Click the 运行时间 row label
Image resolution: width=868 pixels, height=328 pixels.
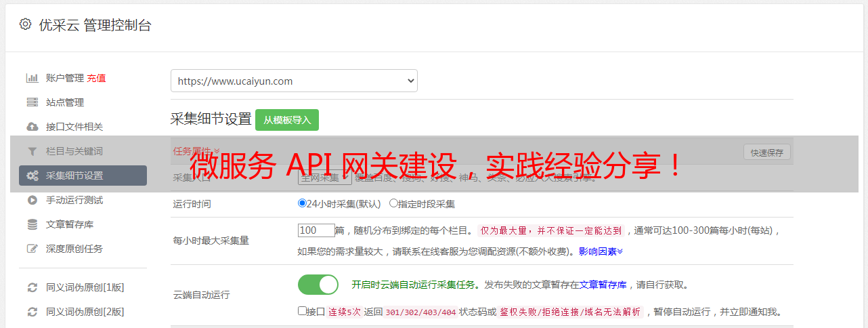pyautogui.click(x=192, y=203)
